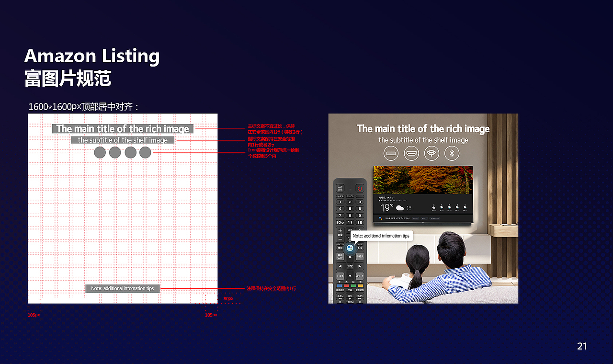
Task: Click the first flat port icon left of HDMI
Action: [x=391, y=153]
